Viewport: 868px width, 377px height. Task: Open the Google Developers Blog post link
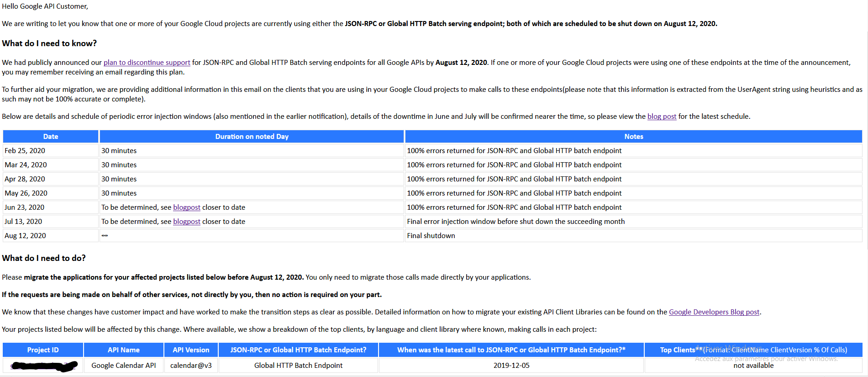(x=714, y=312)
